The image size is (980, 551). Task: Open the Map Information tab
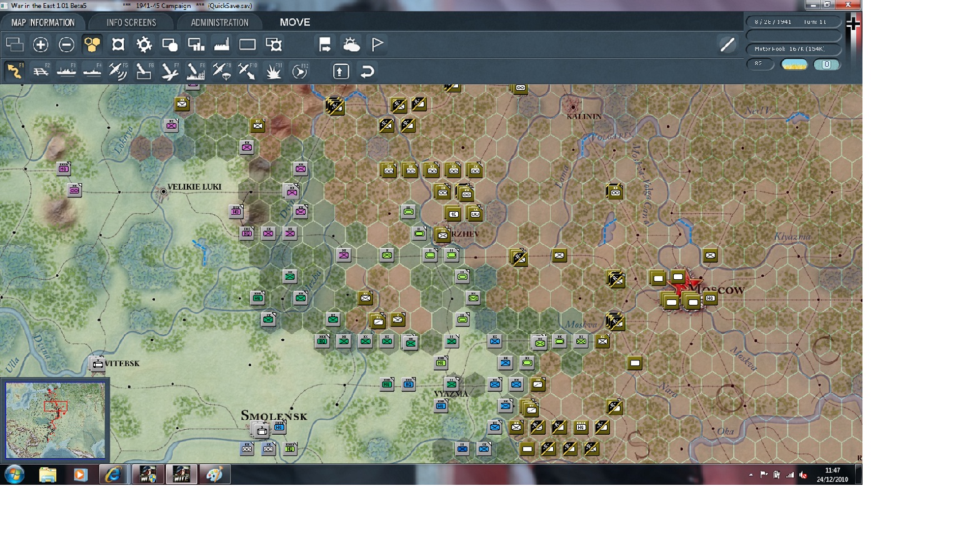point(42,22)
